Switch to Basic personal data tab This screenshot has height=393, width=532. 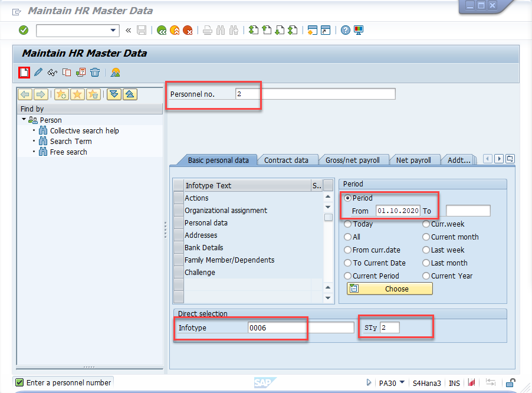click(x=218, y=160)
